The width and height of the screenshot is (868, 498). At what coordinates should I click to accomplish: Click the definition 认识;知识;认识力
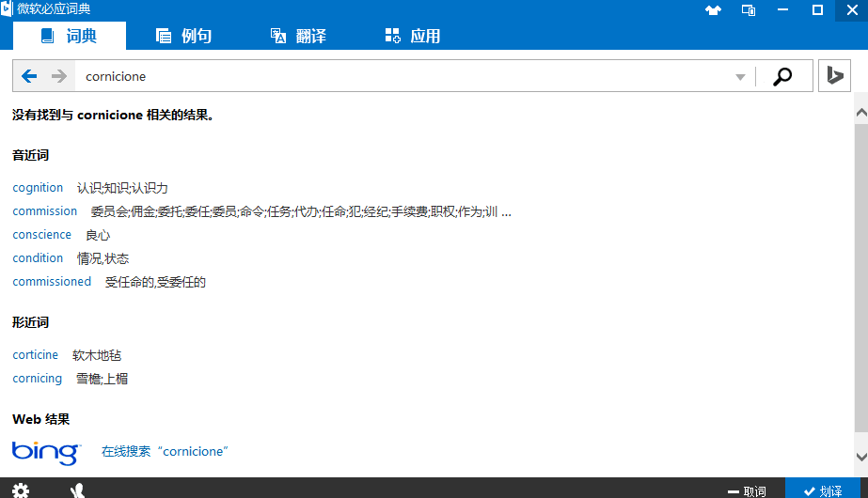coord(122,188)
